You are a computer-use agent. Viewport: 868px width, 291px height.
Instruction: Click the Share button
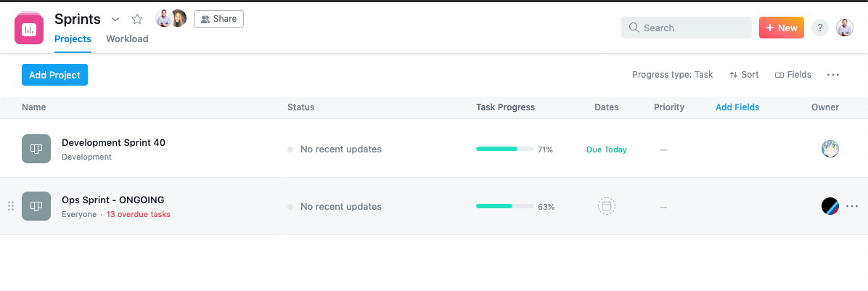pyautogui.click(x=218, y=19)
